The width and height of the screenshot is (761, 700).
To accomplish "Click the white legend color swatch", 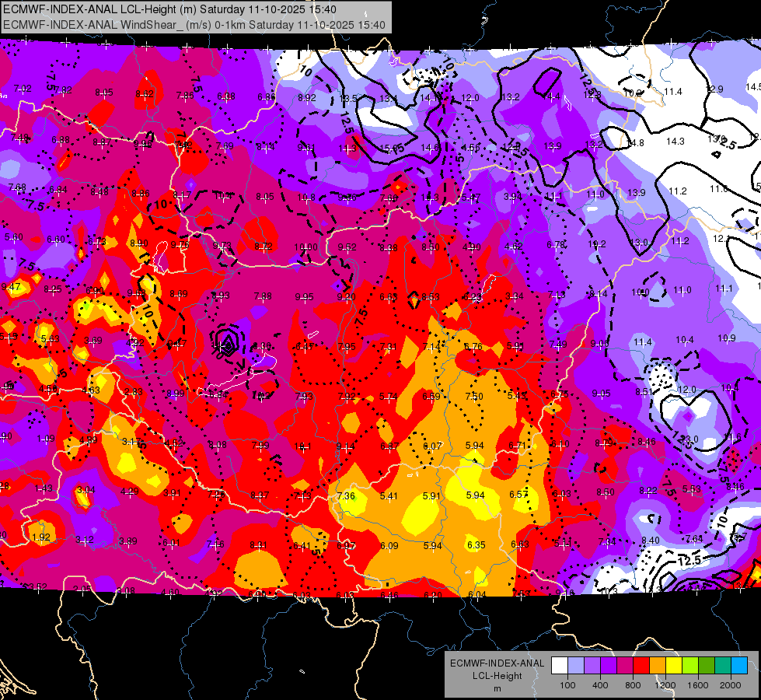I will pos(560,666).
